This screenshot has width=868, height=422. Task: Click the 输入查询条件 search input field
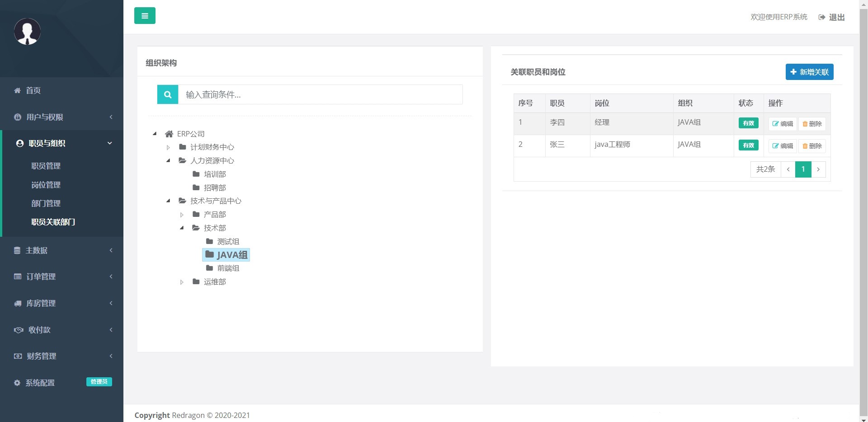(x=321, y=94)
